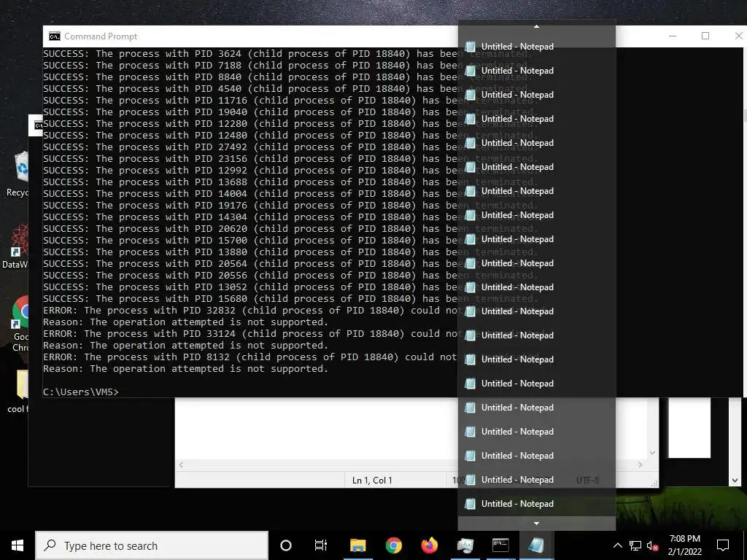Viewport: 747px width, 560px height.
Task: Click the Notepad window resize grip
Action: pos(654,483)
